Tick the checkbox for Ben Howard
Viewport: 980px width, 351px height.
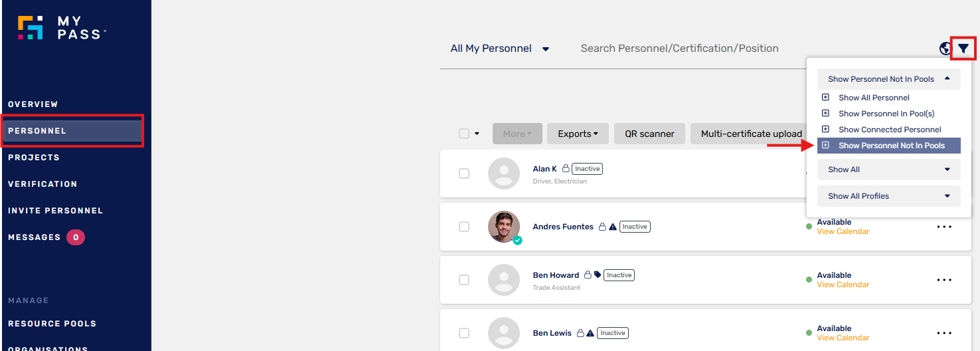(x=464, y=280)
